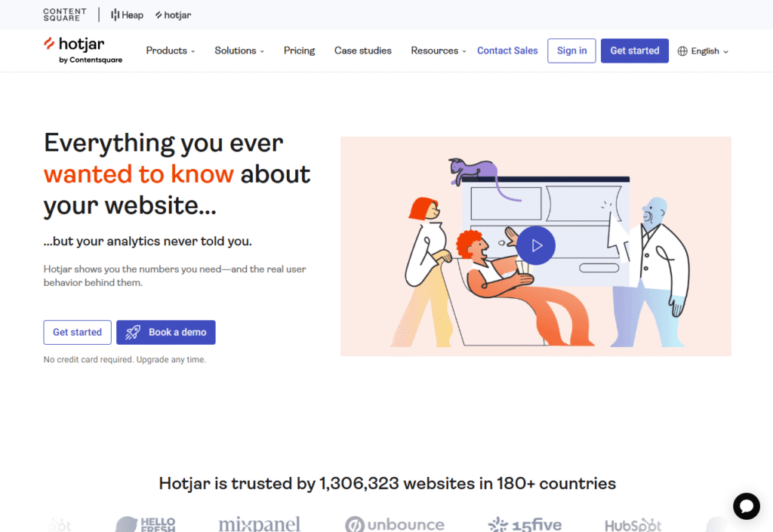The width and height of the screenshot is (773, 532).
Task: Click the HelloFresh logo
Action: (146, 524)
